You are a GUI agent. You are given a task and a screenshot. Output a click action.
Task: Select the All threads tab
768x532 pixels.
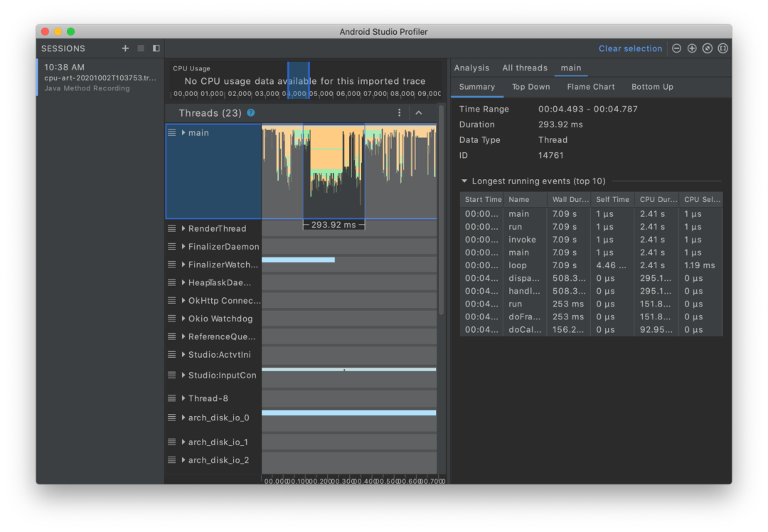524,68
